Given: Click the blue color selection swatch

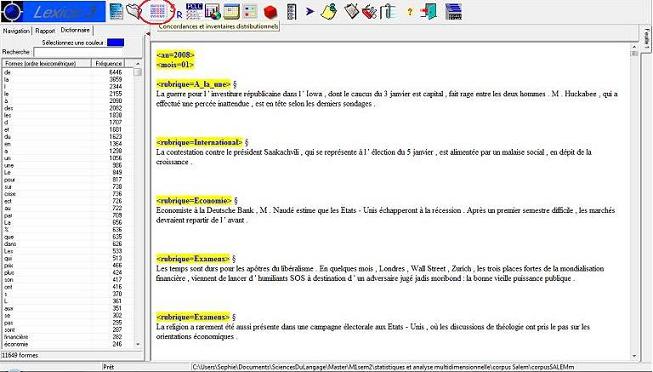Looking at the screenshot, I should [x=115, y=42].
